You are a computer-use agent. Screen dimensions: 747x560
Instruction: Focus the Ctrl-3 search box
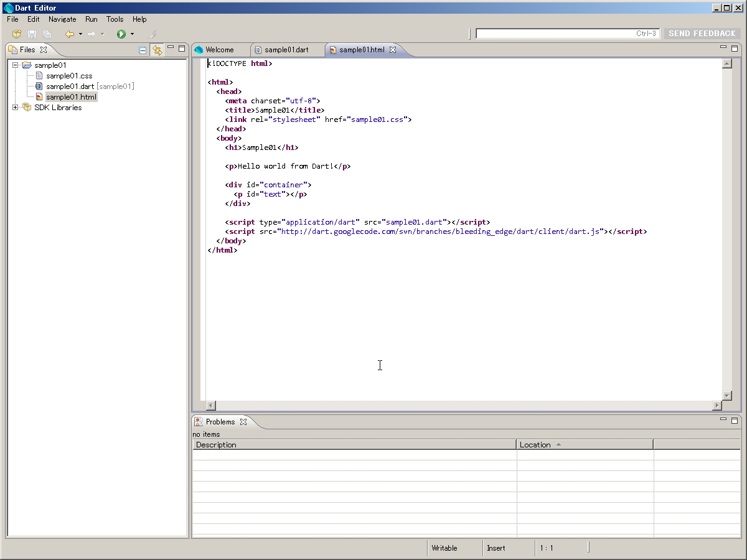point(568,34)
